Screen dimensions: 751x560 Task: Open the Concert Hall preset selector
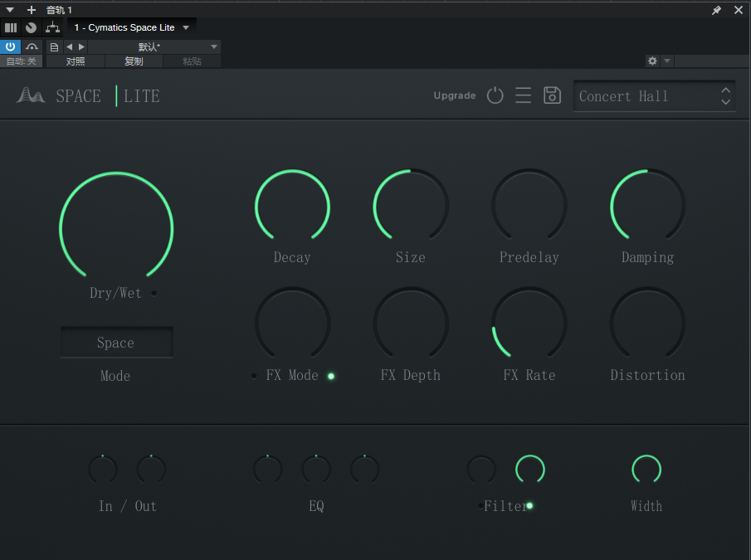pos(654,95)
